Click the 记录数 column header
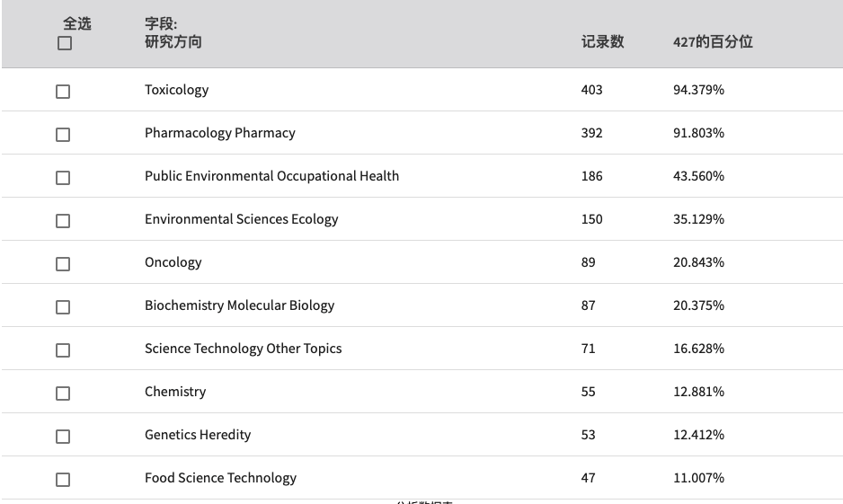The width and height of the screenshot is (843, 504). coord(602,42)
